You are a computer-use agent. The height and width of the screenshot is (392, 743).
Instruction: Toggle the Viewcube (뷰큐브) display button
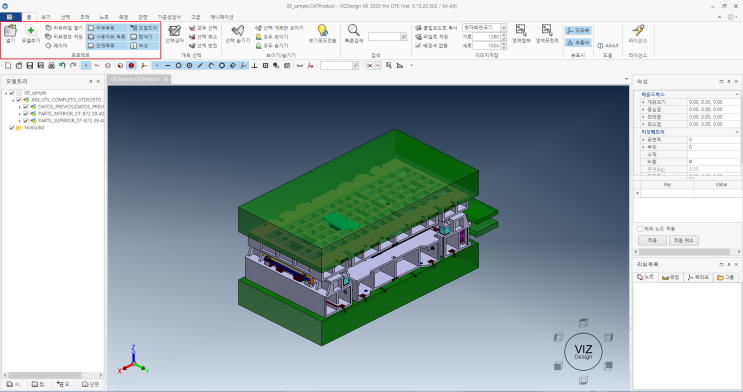[578, 43]
